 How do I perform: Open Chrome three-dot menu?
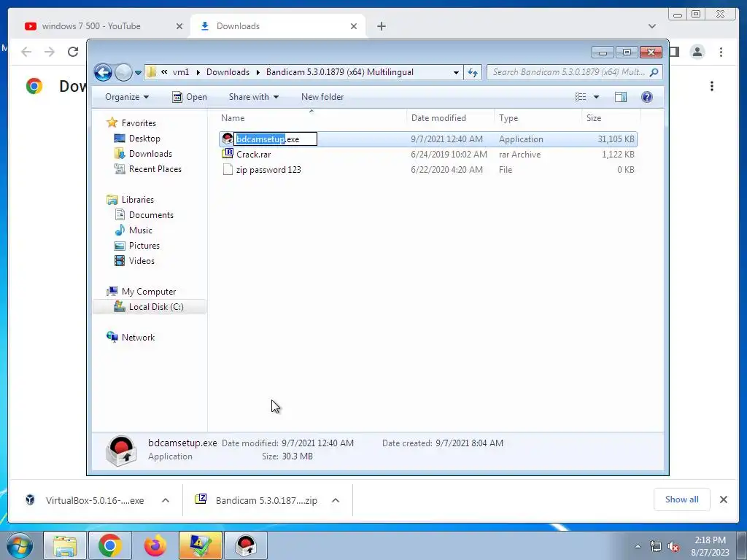pos(721,52)
